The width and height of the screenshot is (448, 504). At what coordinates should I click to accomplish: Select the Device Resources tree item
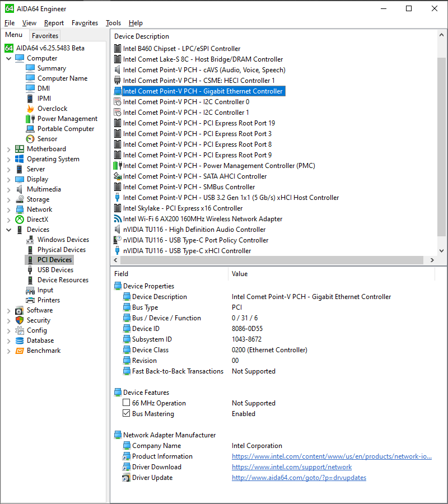click(x=63, y=280)
